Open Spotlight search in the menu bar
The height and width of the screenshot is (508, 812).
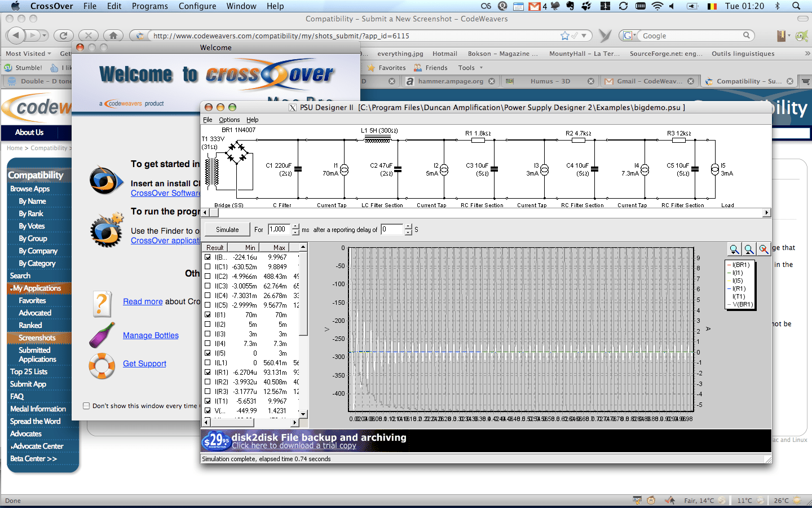click(x=796, y=6)
